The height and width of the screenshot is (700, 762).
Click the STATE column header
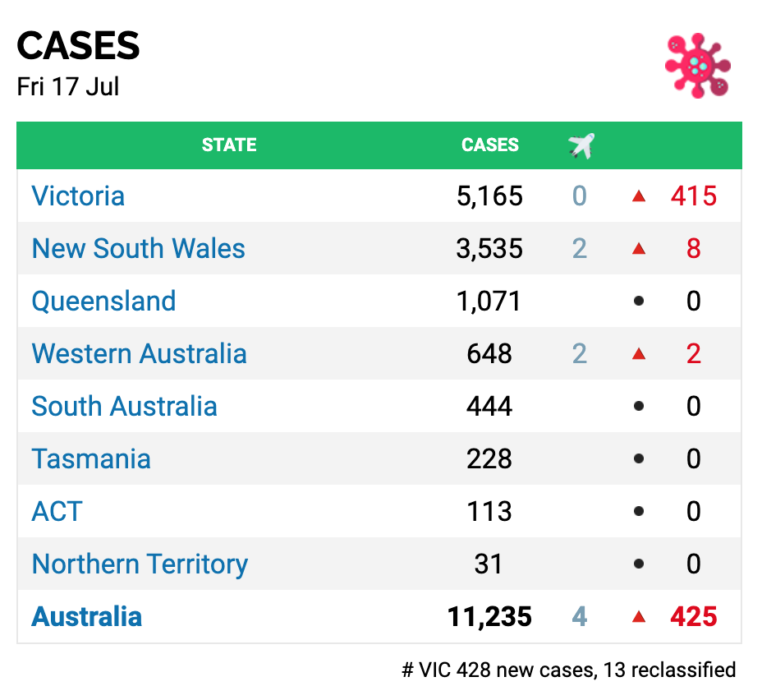tap(229, 145)
